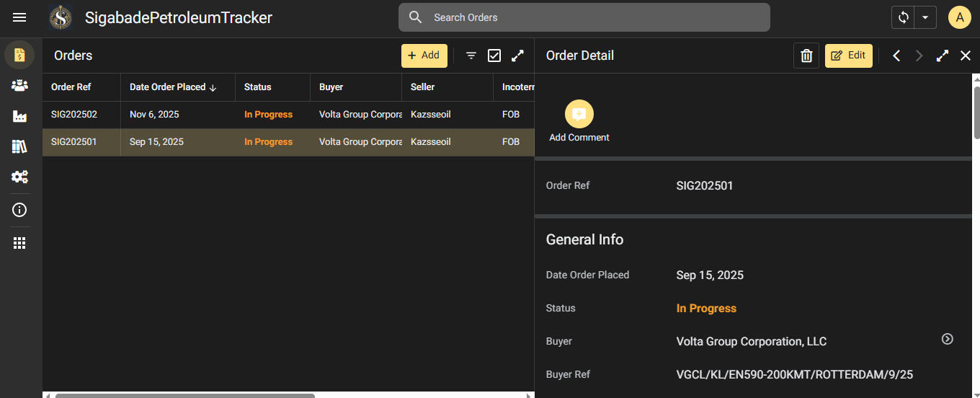Toggle sort on Date Order Placed column
This screenshot has width=980, height=398.
(173, 87)
